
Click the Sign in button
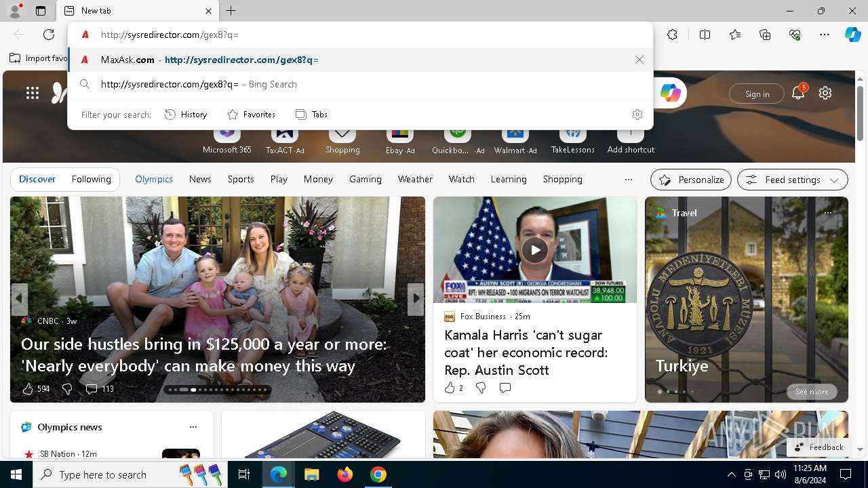757,94
